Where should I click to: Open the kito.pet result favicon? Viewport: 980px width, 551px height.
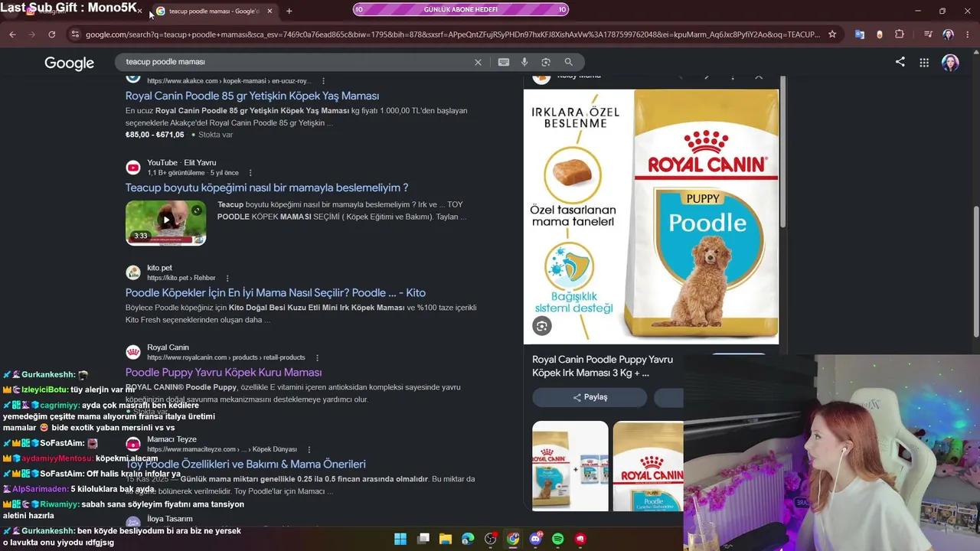(x=133, y=272)
